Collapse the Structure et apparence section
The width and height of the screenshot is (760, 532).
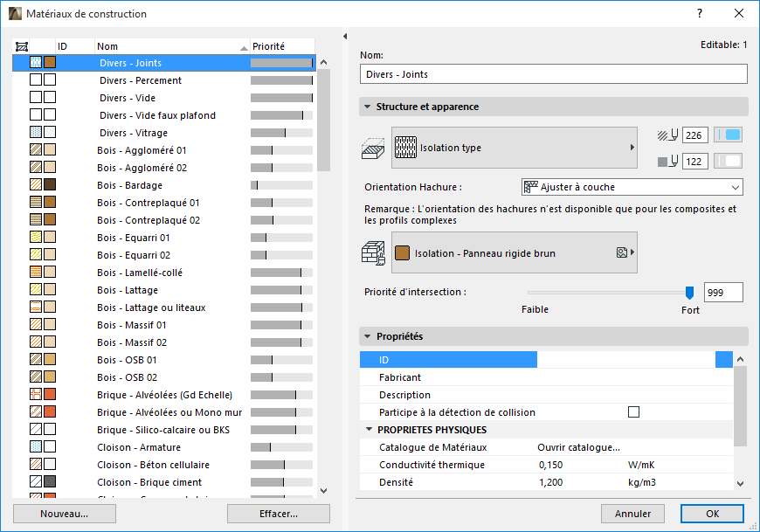pos(368,107)
